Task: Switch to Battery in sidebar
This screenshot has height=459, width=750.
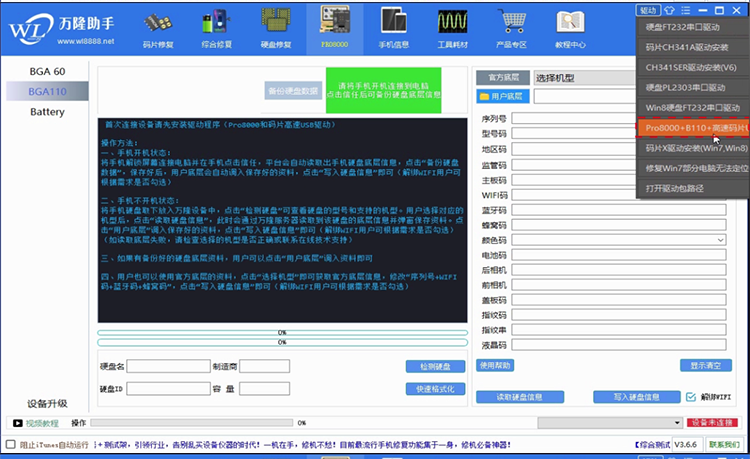Action: pyautogui.click(x=47, y=112)
